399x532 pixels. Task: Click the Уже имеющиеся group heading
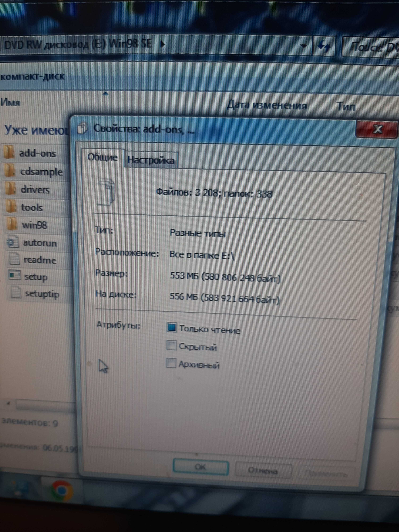point(37,130)
